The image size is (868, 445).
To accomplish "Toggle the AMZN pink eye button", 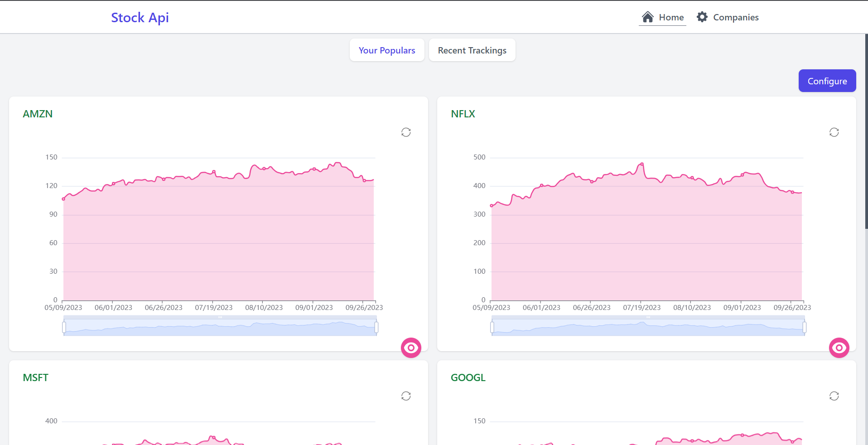I will (411, 348).
